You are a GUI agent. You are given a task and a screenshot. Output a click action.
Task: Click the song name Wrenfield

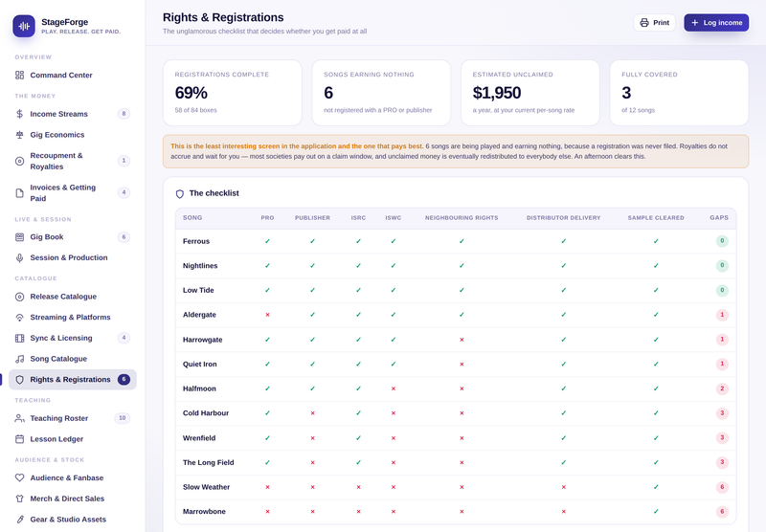click(199, 438)
